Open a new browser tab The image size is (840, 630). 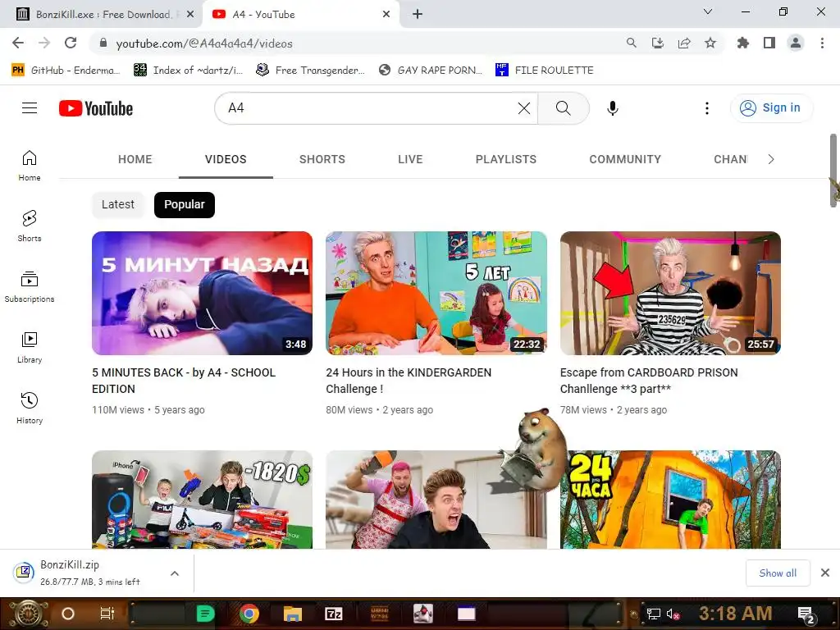pyautogui.click(x=418, y=15)
